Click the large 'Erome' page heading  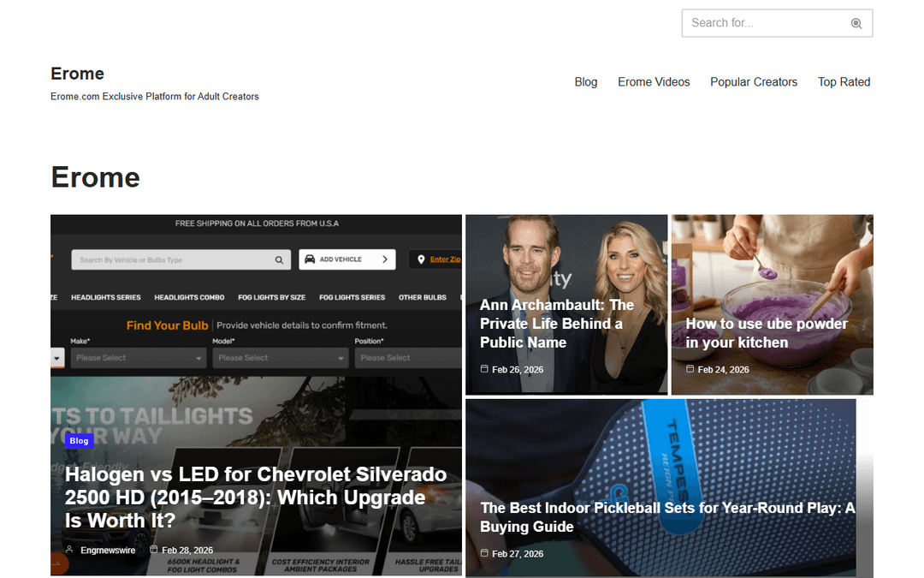96,177
